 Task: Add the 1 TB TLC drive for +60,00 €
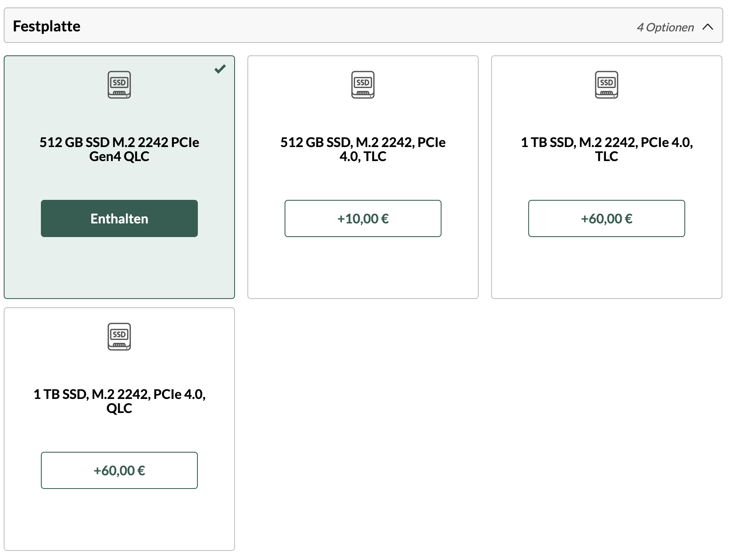(x=606, y=218)
